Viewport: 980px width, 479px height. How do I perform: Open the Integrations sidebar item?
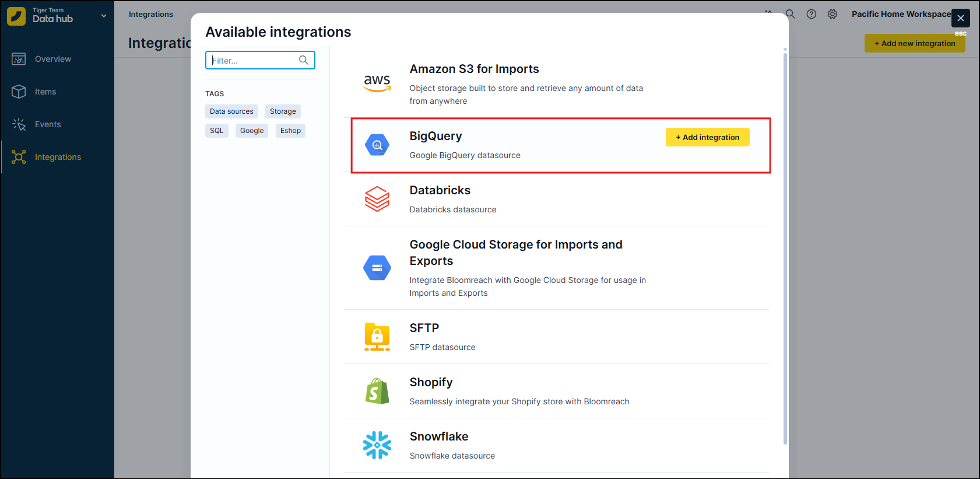tap(57, 157)
